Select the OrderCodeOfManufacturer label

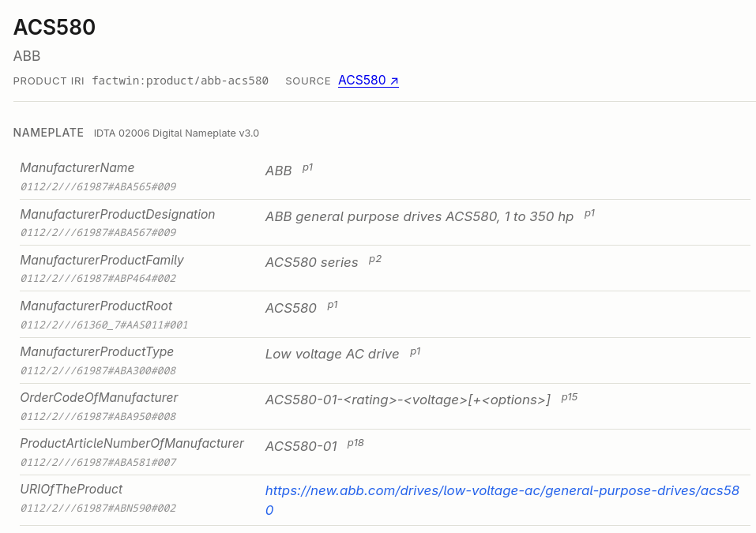99,398
